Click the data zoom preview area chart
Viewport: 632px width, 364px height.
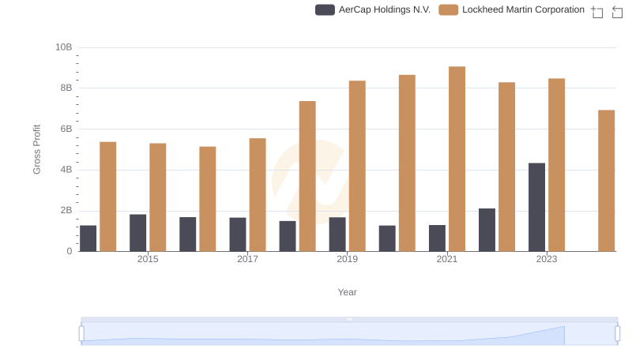[349, 334]
